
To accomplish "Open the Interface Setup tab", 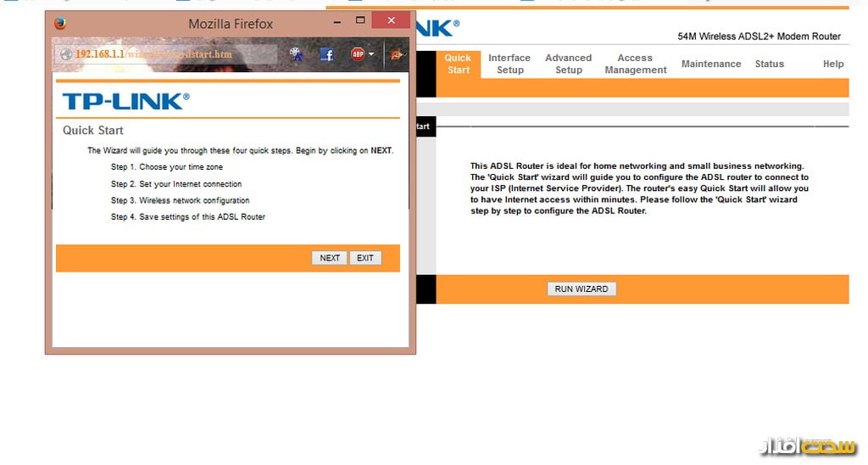I will point(509,64).
